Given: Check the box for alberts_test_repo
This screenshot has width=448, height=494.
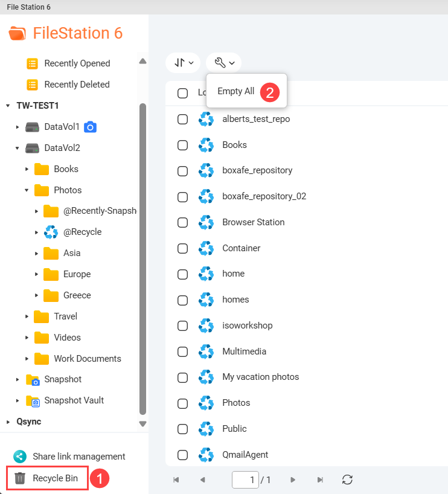Looking at the screenshot, I should tap(183, 120).
